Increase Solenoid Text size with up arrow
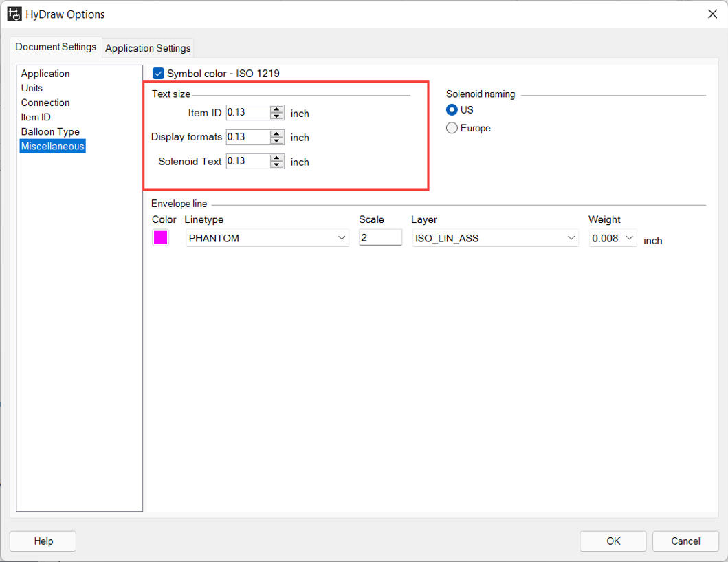This screenshot has height=562, width=728. 277,158
